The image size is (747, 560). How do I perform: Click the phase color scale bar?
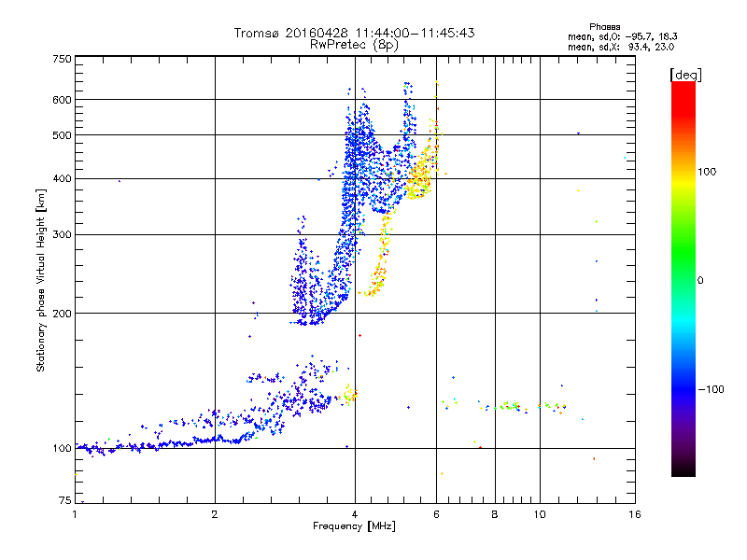(x=684, y=279)
